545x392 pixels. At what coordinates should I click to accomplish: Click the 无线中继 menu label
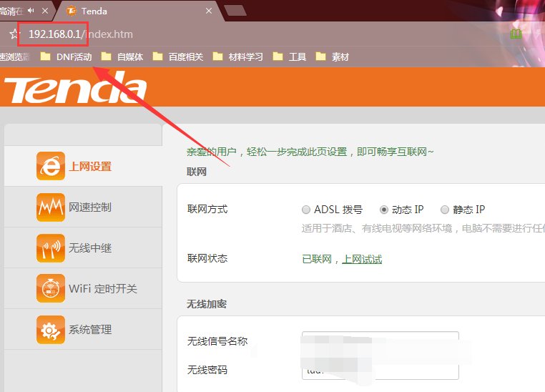pyautogui.click(x=90, y=248)
